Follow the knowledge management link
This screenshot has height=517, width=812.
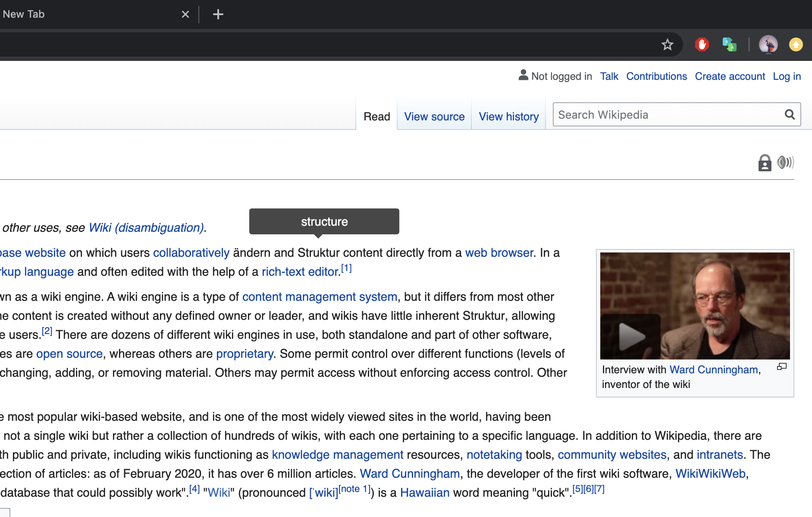click(x=338, y=454)
